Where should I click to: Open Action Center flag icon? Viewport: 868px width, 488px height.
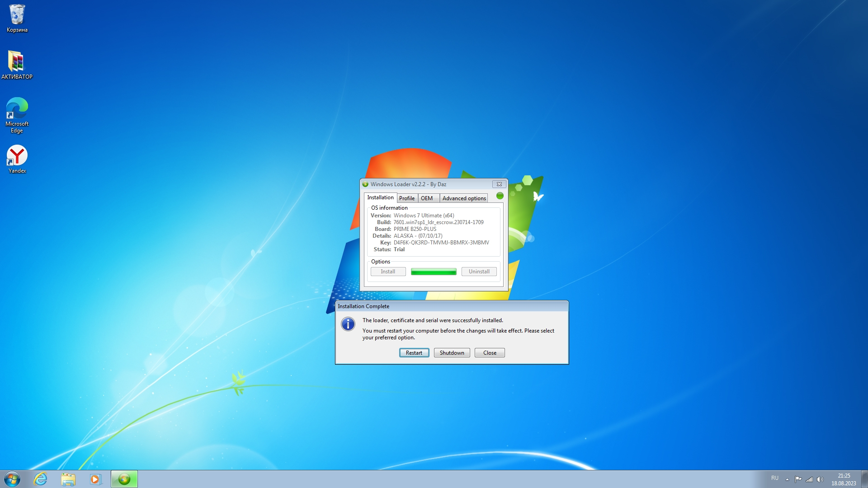point(798,479)
